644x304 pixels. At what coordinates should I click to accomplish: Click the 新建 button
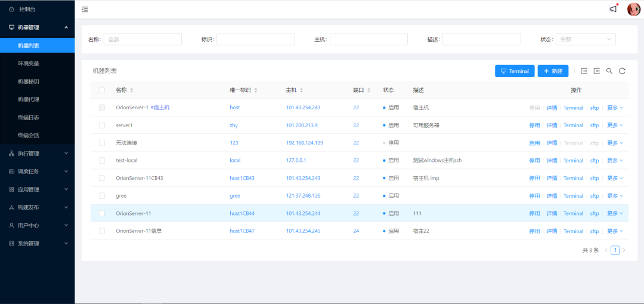click(x=553, y=71)
